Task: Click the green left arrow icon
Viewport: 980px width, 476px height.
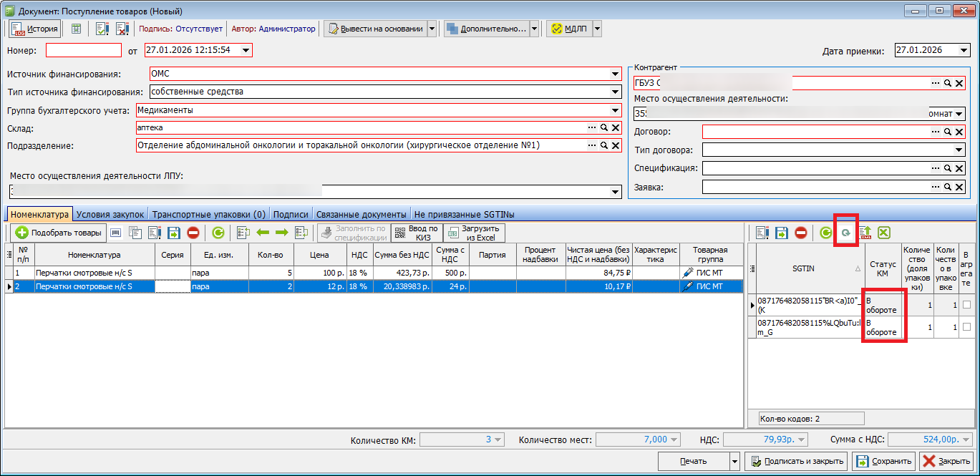Action: [263, 233]
